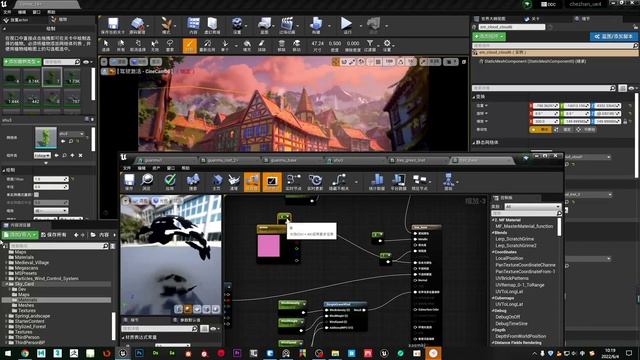The width and height of the screenshot is (640, 360).
Task: Select the highlighted foliage thumbnail in top row
Action: [52, 77]
